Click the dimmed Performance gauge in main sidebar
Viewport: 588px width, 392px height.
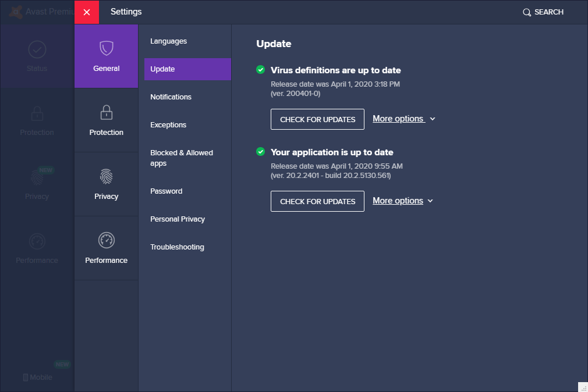click(37, 241)
